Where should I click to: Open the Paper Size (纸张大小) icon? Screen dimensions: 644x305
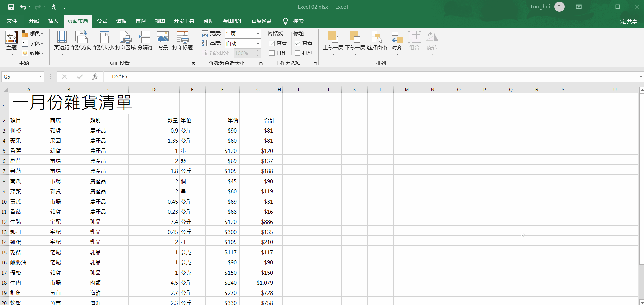(x=103, y=37)
